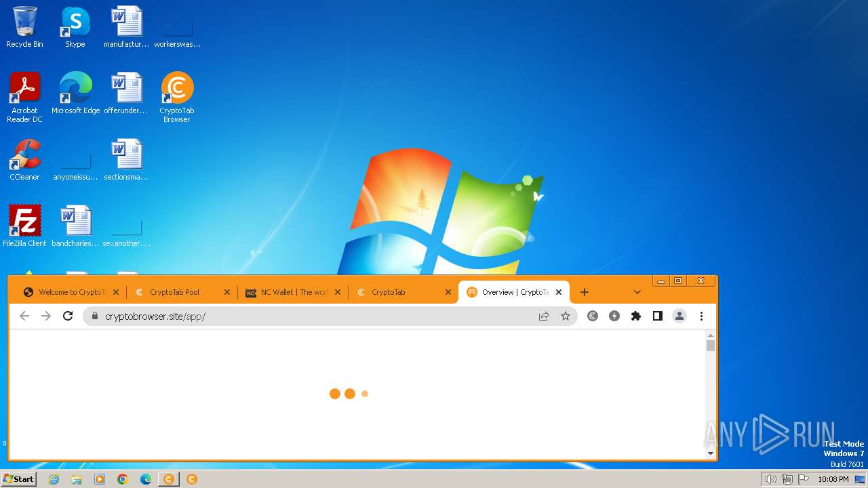Open the Windows Start menu
Image resolution: width=868 pixels, height=488 pixels.
click(x=19, y=479)
